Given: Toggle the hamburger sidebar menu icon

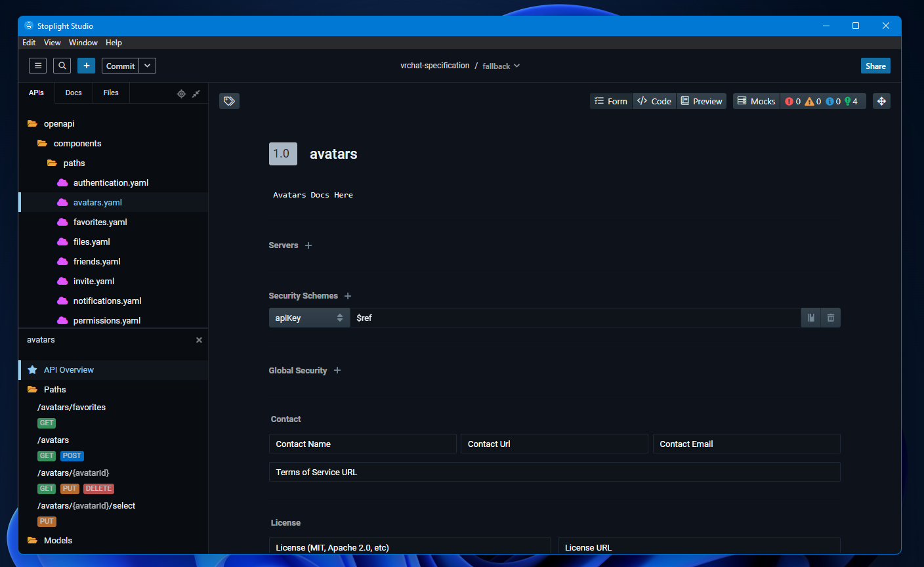Looking at the screenshot, I should [x=38, y=66].
